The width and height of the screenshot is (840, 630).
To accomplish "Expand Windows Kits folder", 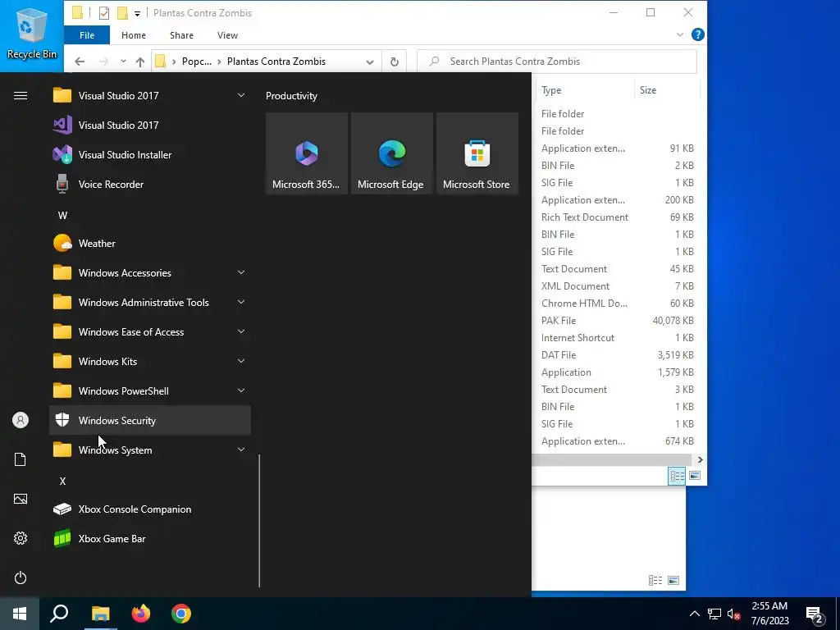I will (x=241, y=361).
